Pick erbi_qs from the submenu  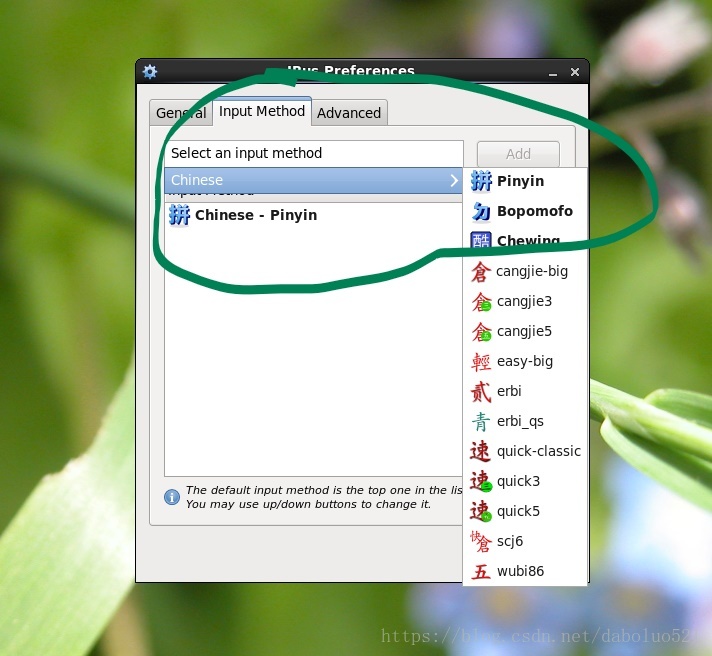tap(524, 421)
